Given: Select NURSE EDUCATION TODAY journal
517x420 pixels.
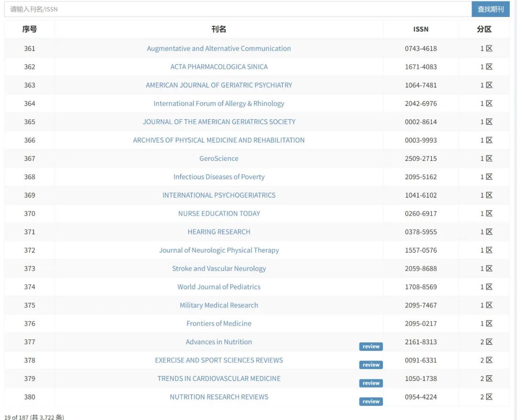Looking at the screenshot, I should [219, 214].
